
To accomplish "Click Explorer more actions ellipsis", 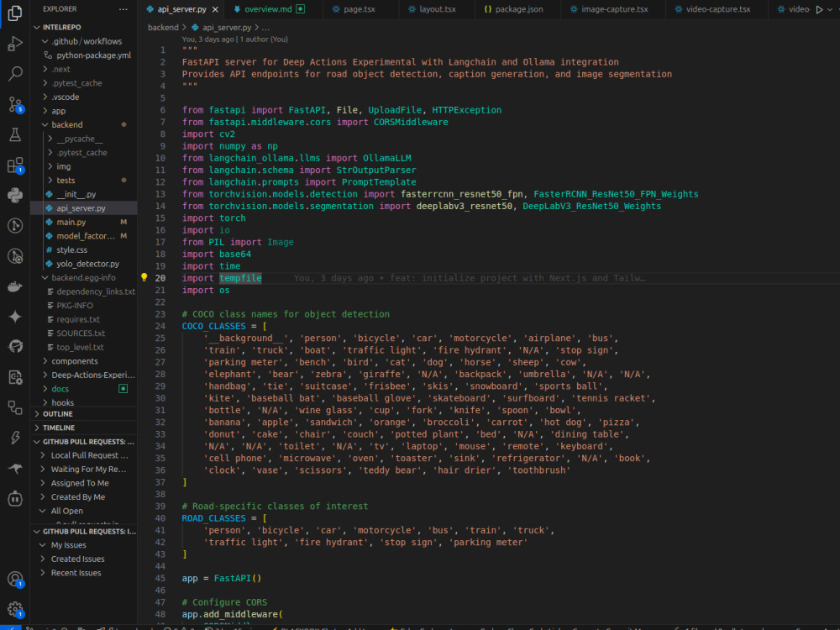I will coord(123,9).
